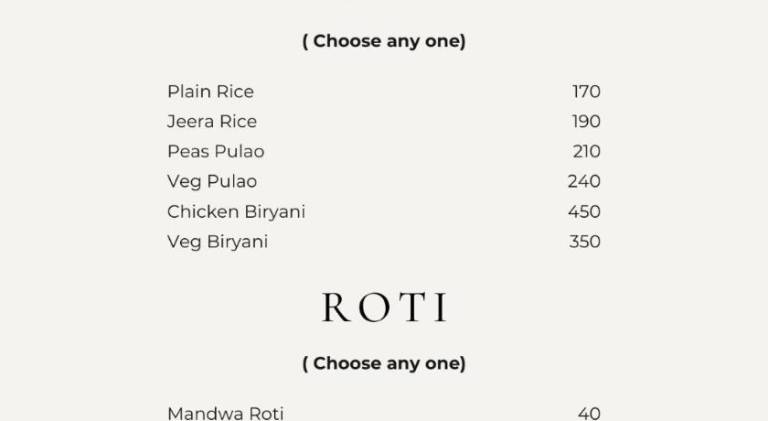Select the Chicken Biryani menu item
The image size is (768, 421).
point(237,212)
